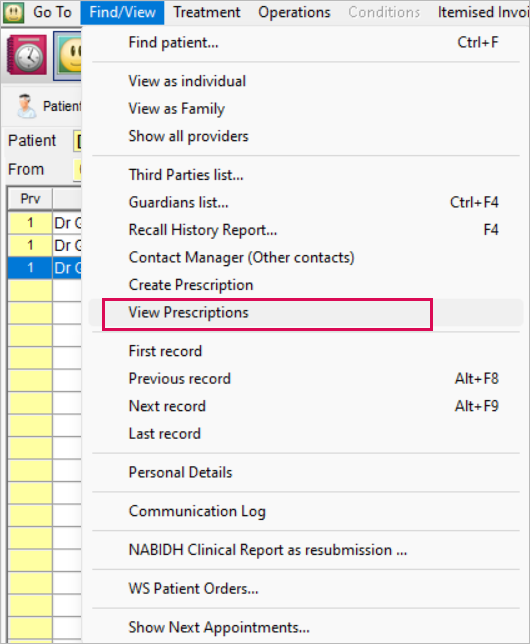This screenshot has width=530, height=644.
Task: Open the Operations menu
Action: tap(294, 12)
